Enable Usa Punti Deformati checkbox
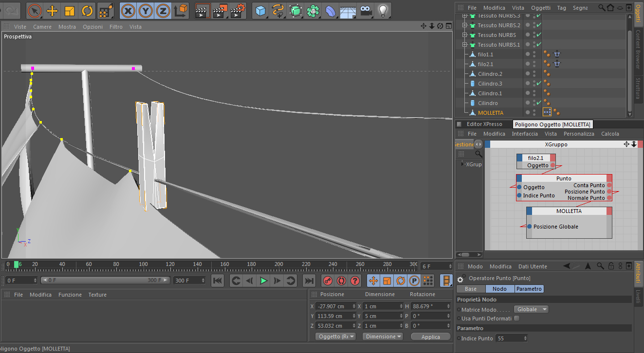644x353 pixels. [x=516, y=318]
